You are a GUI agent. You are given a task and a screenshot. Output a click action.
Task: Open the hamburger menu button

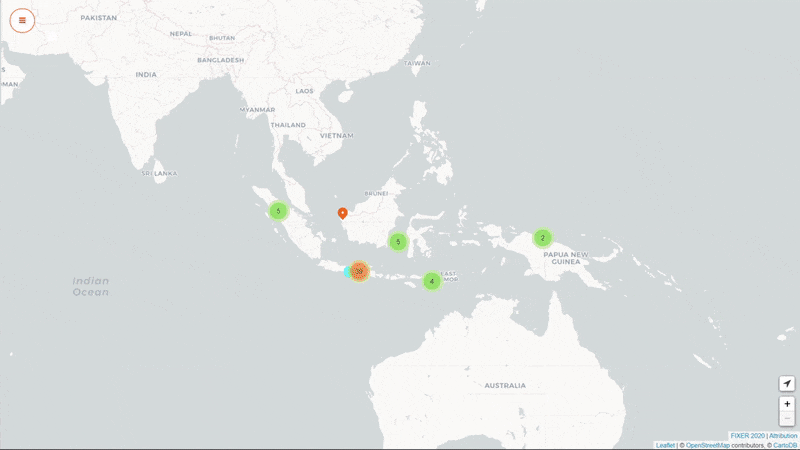coord(22,20)
